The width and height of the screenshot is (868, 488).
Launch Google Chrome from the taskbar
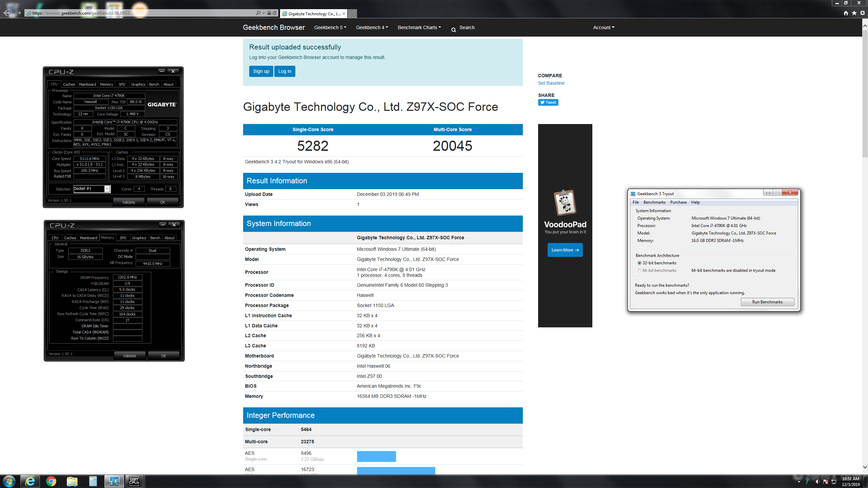pos(51,481)
